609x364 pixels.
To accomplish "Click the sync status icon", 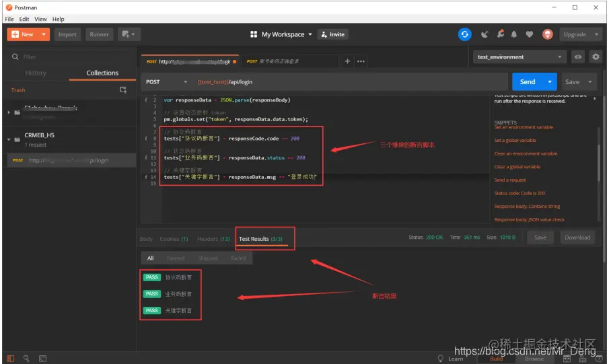I will coord(464,34).
